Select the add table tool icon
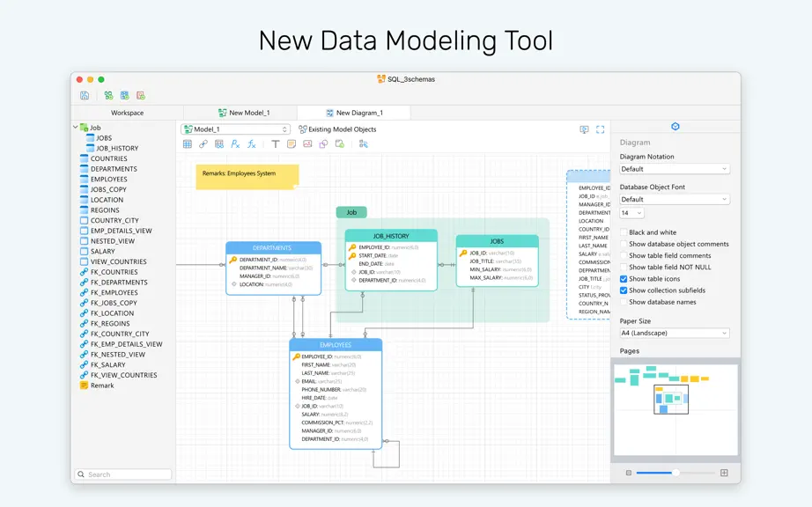Viewport: 812px width, 507px height. click(x=188, y=143)
